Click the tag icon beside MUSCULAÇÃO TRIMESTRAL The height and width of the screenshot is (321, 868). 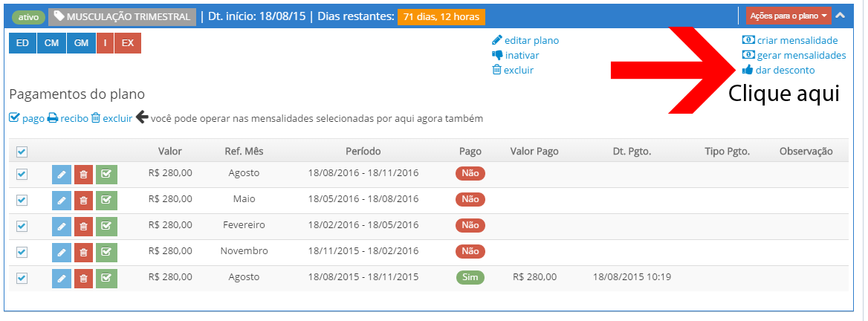click(x=59, y=16)
